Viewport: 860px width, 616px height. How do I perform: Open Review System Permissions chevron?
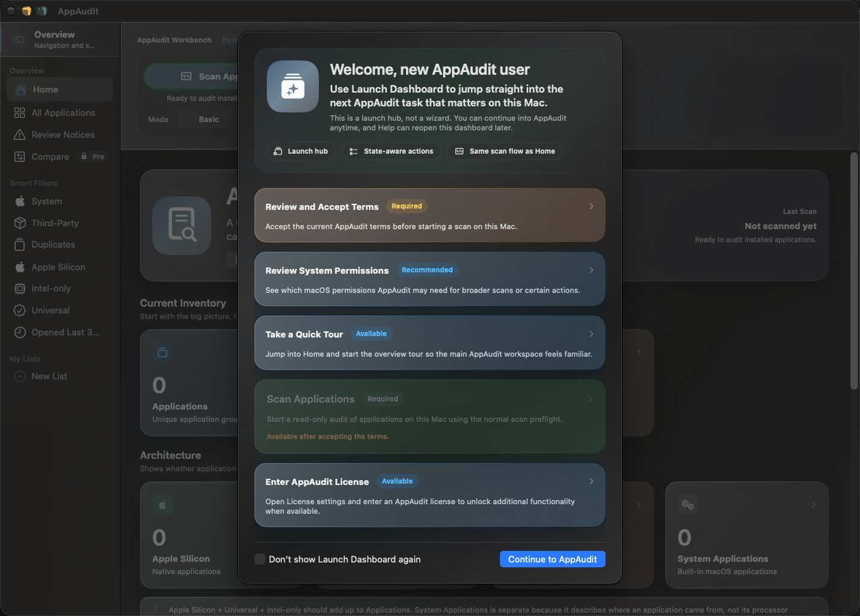[x=591, y=270]
